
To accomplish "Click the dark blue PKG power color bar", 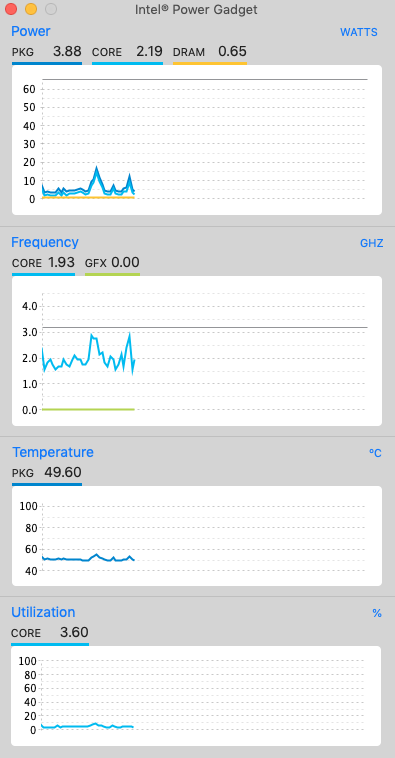I will [x=47, y=63].
